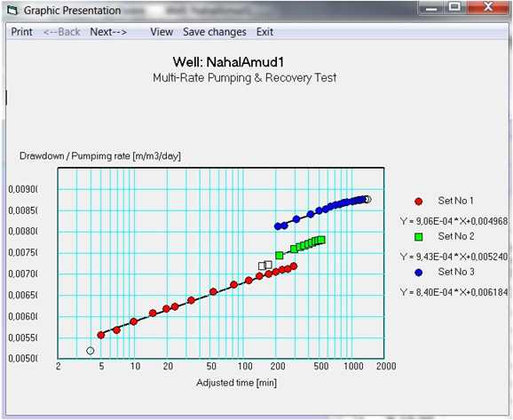Click the first green square data point at 200
The width and height of the screenshot is (513, 420).
coord(279,256)
